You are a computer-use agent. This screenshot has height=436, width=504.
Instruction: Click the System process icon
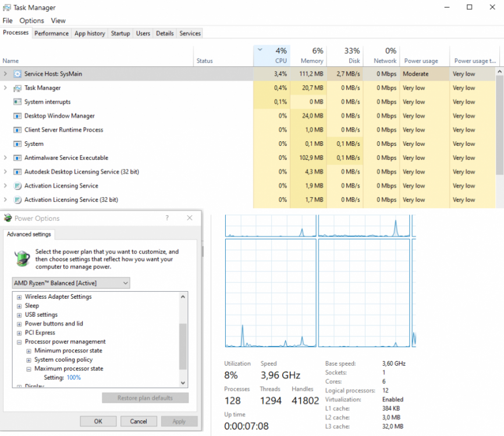point(17,144)
